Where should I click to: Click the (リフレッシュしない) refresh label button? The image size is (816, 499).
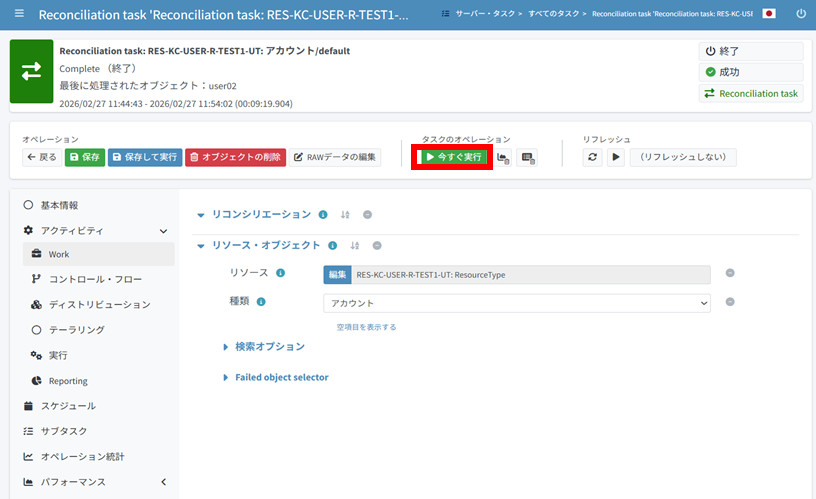click(683, 157)
